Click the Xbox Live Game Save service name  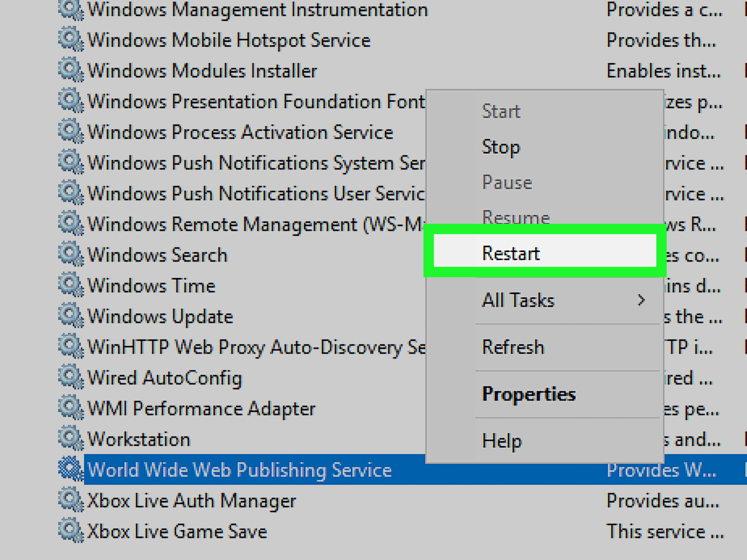177,531
